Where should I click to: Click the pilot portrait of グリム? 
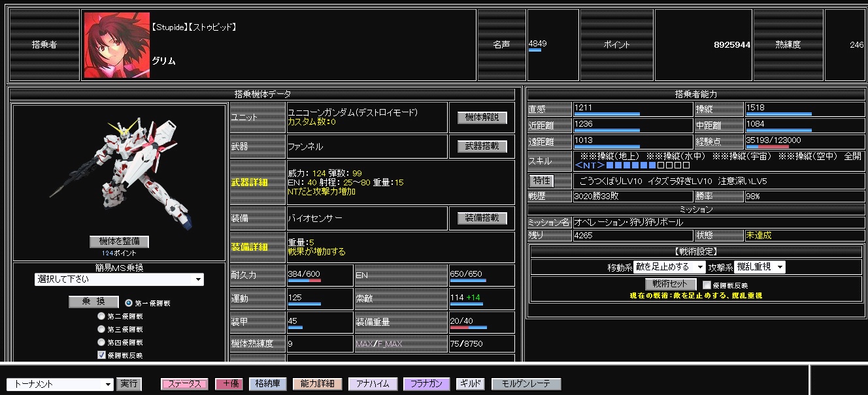pos(117,45)
